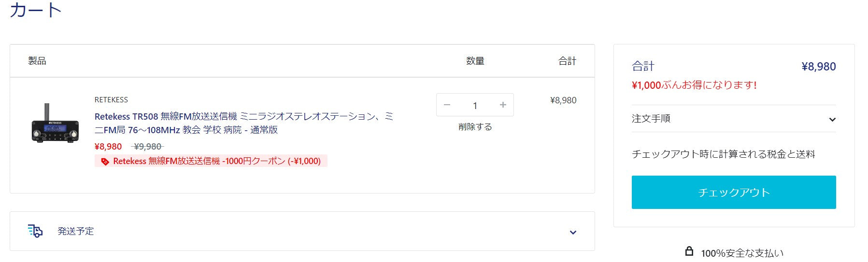
Task: Click the -1000円クーポン discount label
Action: click(217, 161)
